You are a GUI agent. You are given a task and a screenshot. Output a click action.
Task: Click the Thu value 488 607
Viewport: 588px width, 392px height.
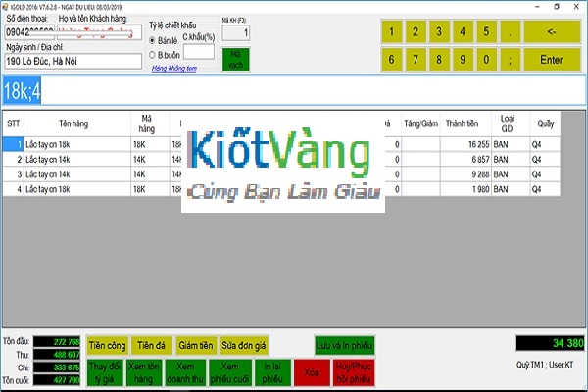(57, 355)
